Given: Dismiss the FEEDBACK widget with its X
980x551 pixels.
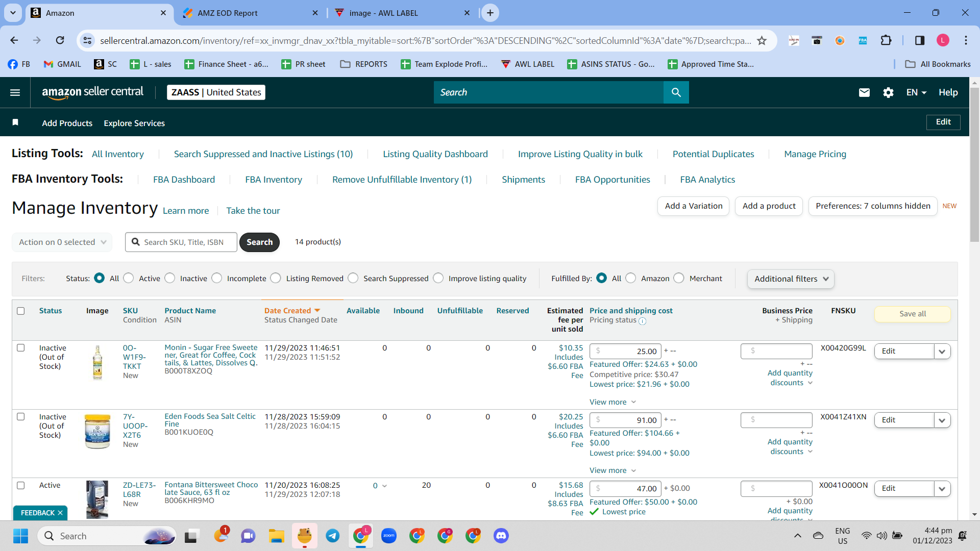Looking at the screenshot, I should 60,513.
